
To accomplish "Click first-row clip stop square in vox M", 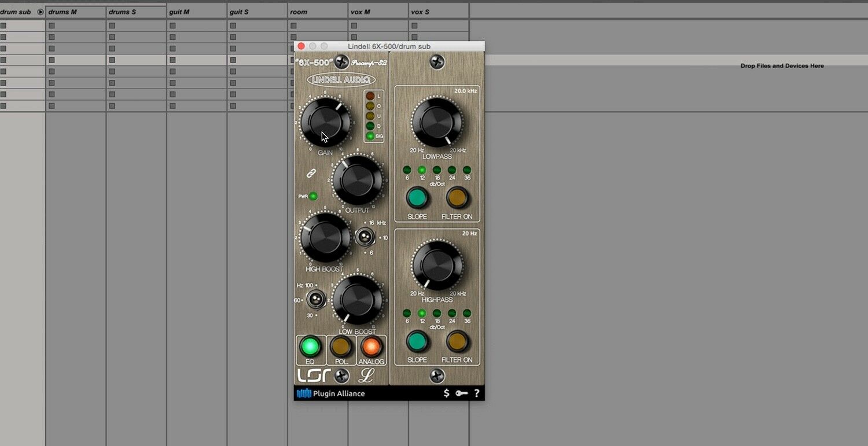I will [354, 25].
